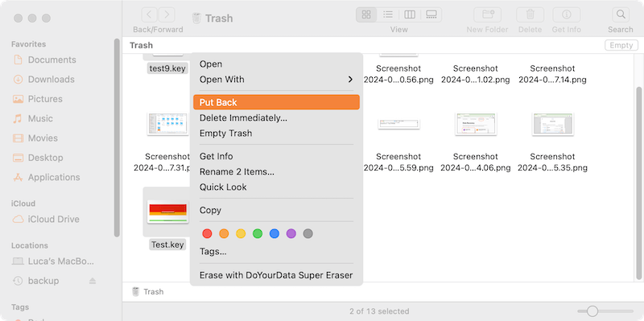Switch to list view

(x=388, y=15)
